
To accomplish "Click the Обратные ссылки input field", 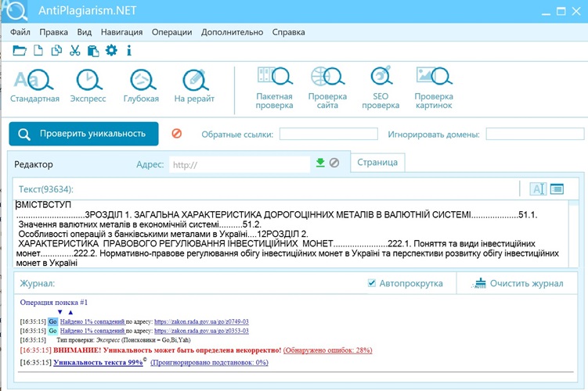I will coord(329,134).
